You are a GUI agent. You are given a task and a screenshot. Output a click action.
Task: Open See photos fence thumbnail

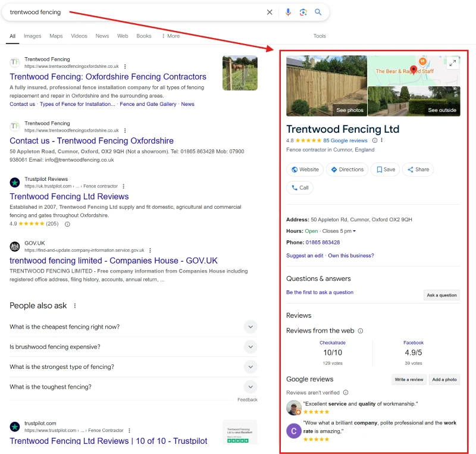(327, 86)
